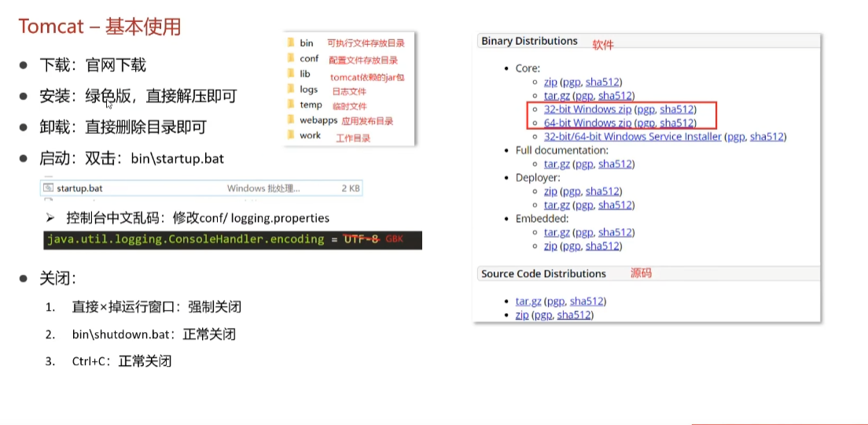
Task: Open the 32-bit Windows zip link
Action: [588, 109]
